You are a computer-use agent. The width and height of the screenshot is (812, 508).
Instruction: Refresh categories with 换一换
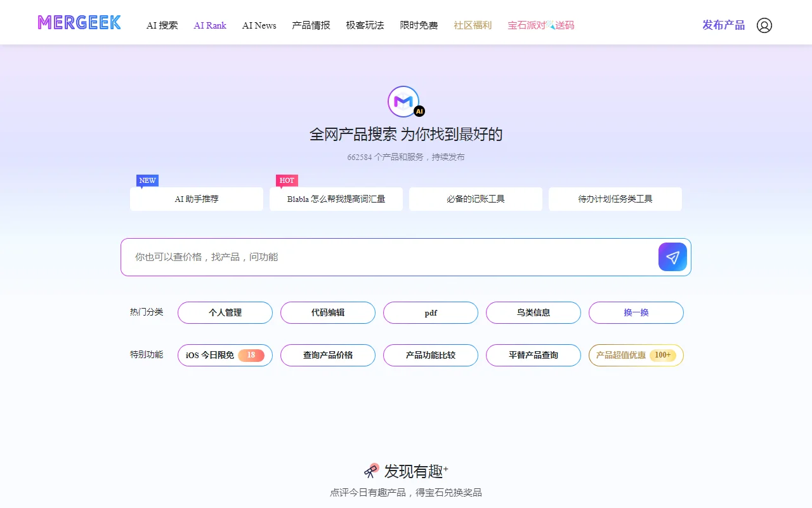[636, 312]
